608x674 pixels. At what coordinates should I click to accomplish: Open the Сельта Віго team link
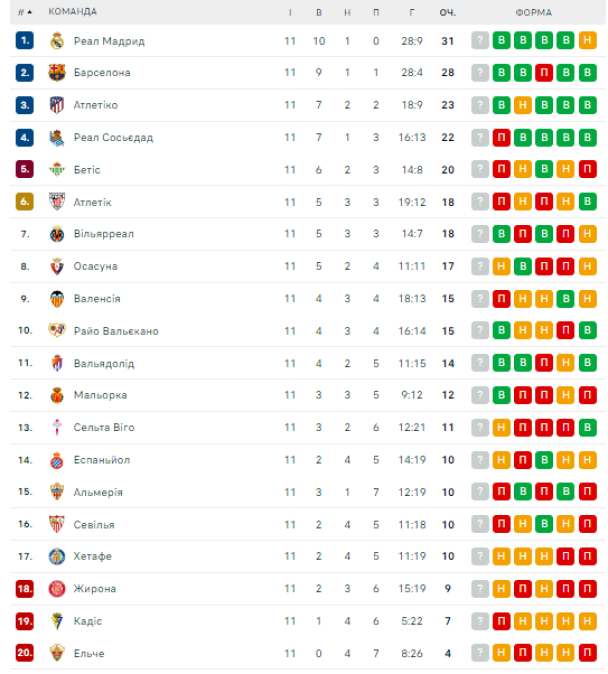pyautogui.click(x=104, y=427)
